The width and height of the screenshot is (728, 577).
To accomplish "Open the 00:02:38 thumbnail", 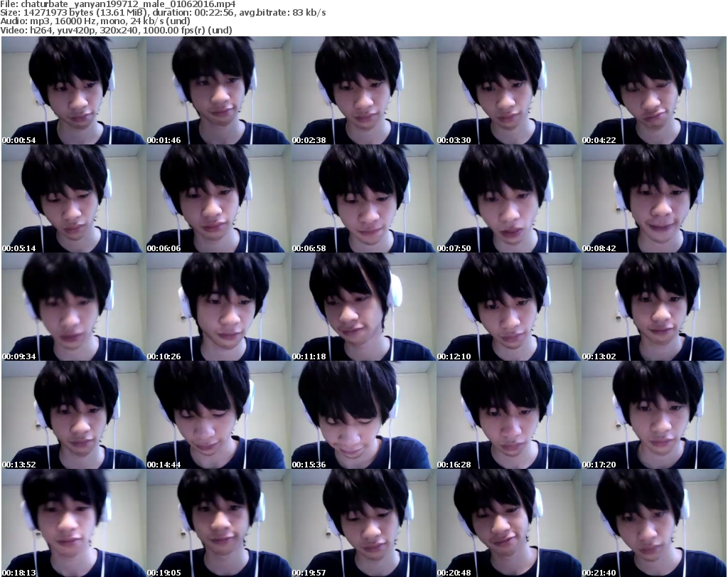I will click(363, 90).
